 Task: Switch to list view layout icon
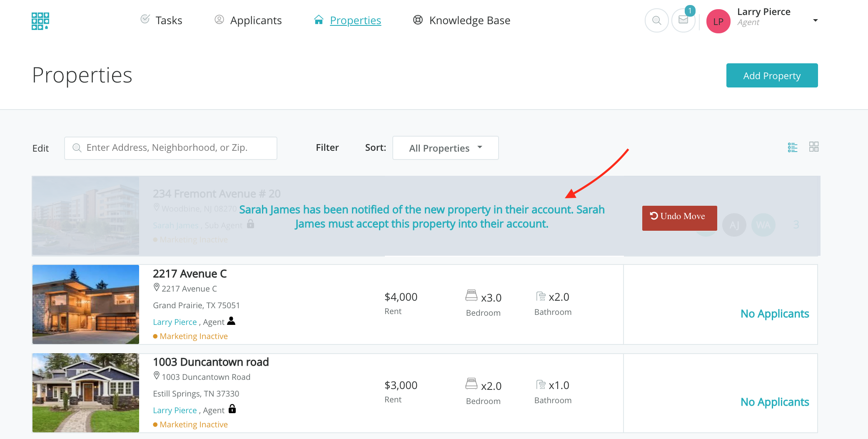[793, 147]
